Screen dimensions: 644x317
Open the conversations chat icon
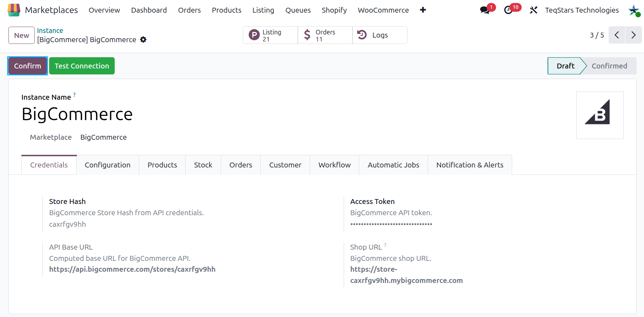[x=485, y=10]
